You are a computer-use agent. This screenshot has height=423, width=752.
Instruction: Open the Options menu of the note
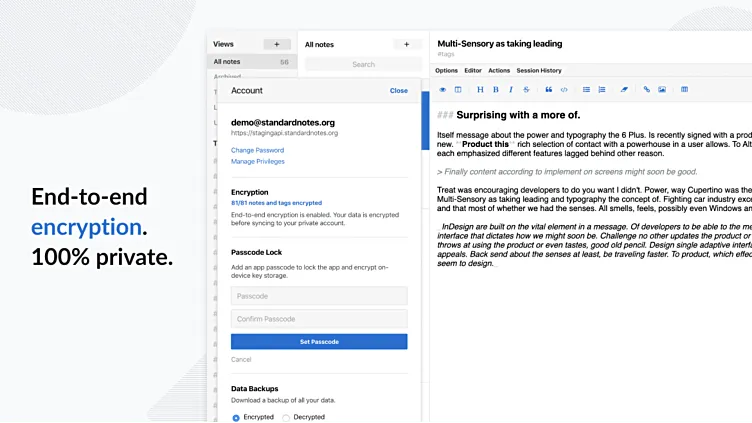(446, 70)
